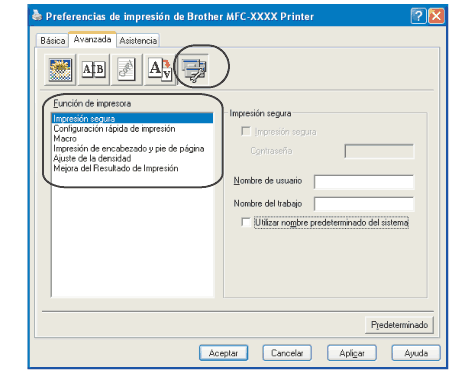This screenshot has height=373, width=472.
Task: Confirm with the Aceptar button
Action: tap(223, 353)
